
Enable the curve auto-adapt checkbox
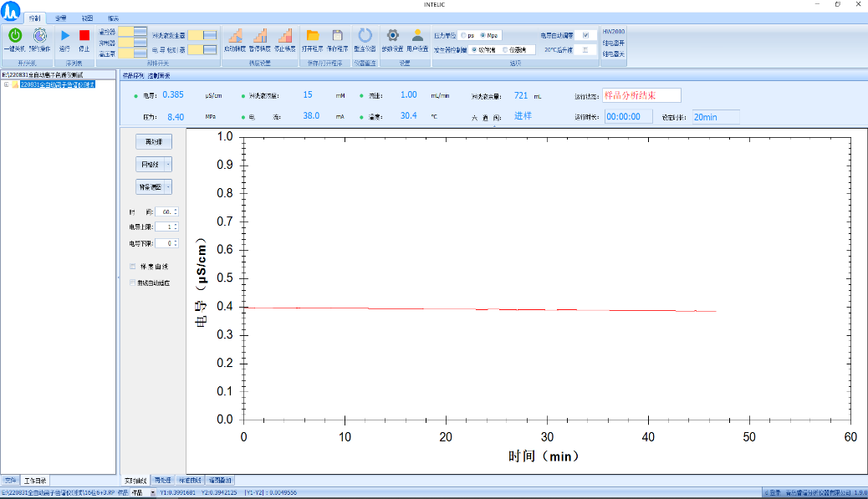132,283
